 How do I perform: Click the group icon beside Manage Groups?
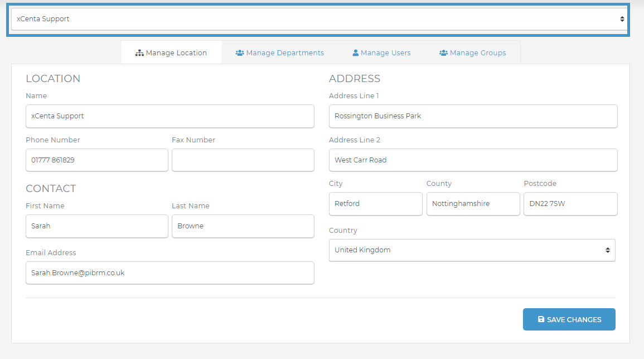coord(444,53)
